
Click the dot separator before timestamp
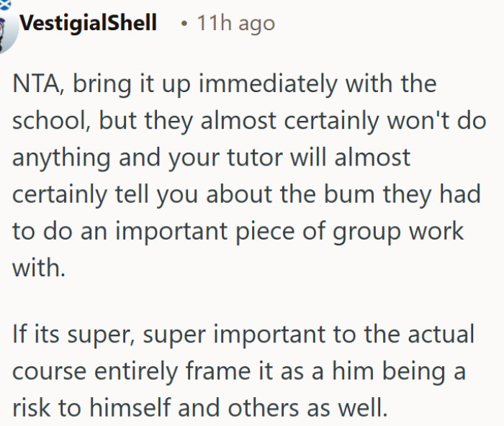(184, 24)
